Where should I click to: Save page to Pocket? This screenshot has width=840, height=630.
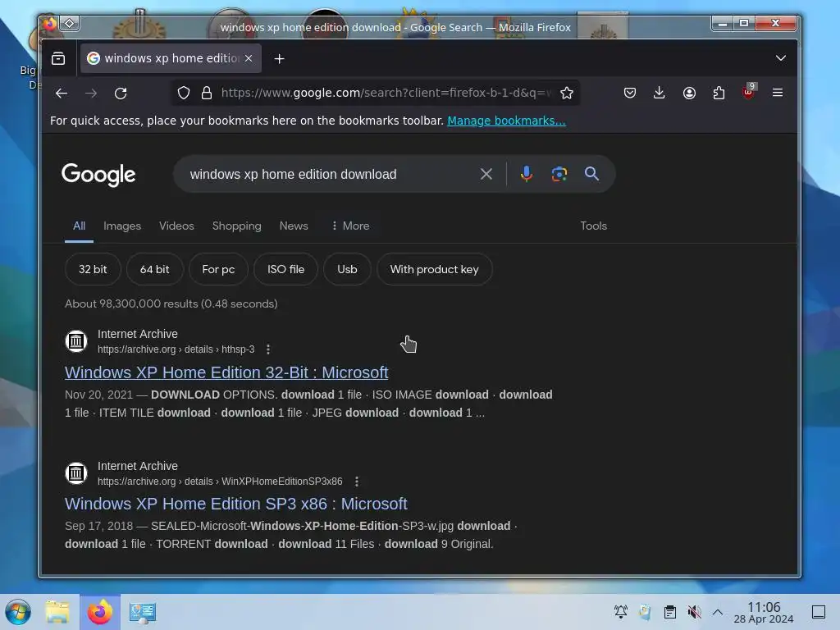[x=630, y=94]
